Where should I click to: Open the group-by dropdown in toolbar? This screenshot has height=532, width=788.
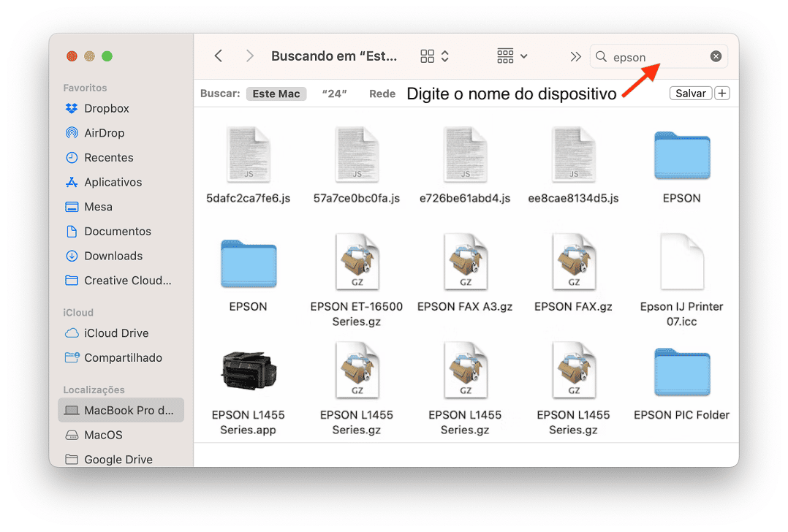(512, 56)
